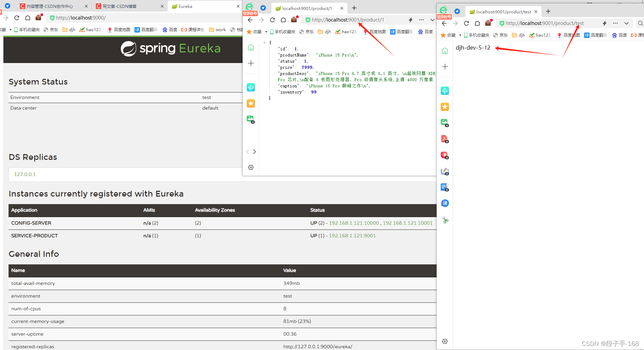The image size is (644, 350).
Task: Open new tab in product/test window
Action: click(548, 11)
